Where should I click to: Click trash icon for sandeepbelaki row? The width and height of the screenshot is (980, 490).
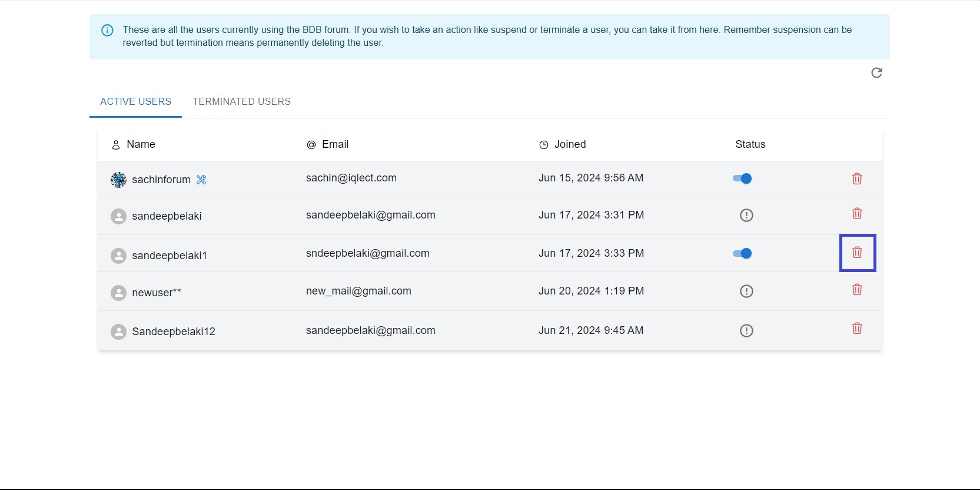pos(857,213)
